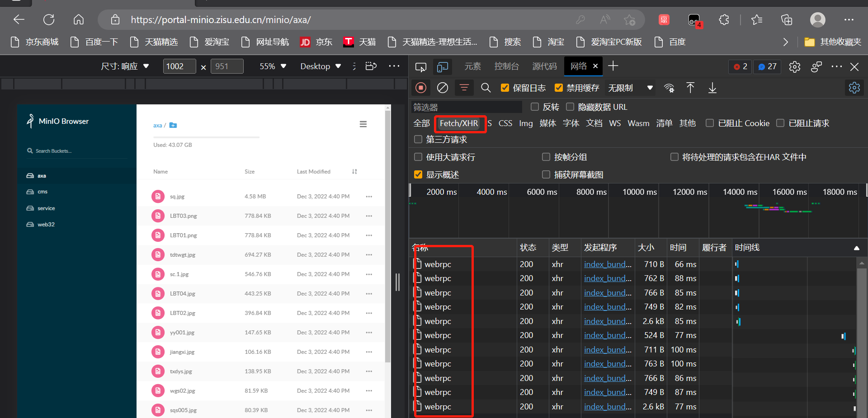Select CSS request filter
Screen dimensions: 868x418
tap(505, 123)
